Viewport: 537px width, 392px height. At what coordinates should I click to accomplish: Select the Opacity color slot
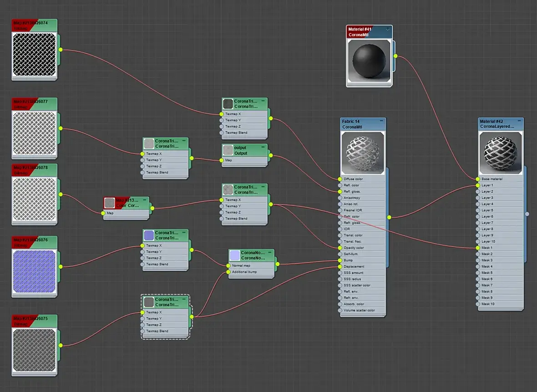(x=363, y=248)
